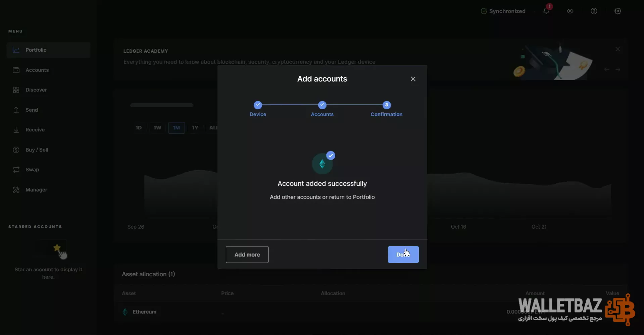Click the Synchronized status indicator
Screen dimensions: 644x335
503,11
